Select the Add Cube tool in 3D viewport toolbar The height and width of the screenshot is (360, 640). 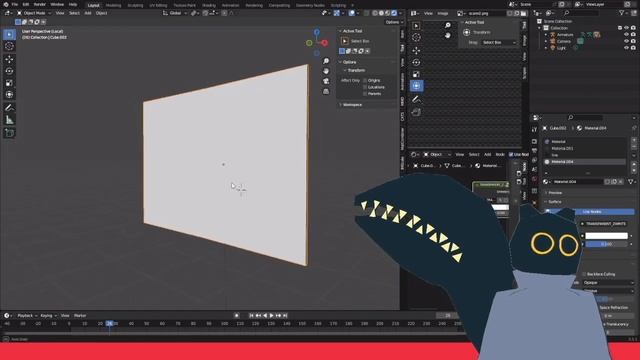[9, 133]
